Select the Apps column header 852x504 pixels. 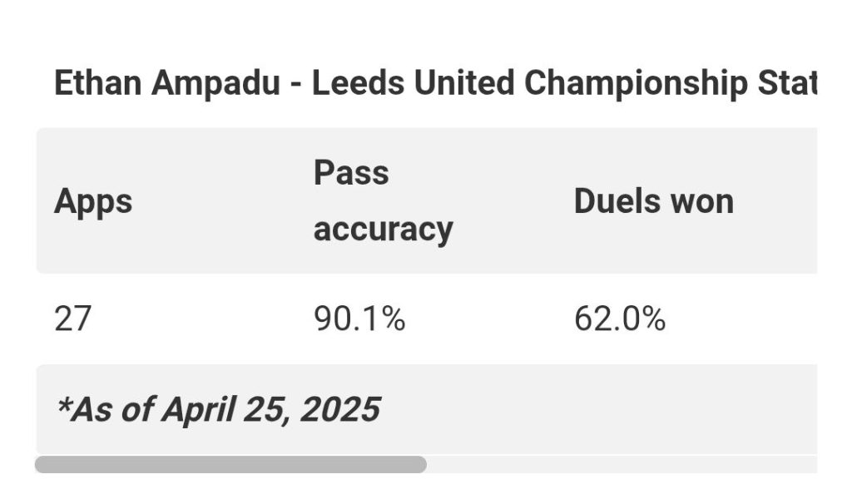click(93, 202)
